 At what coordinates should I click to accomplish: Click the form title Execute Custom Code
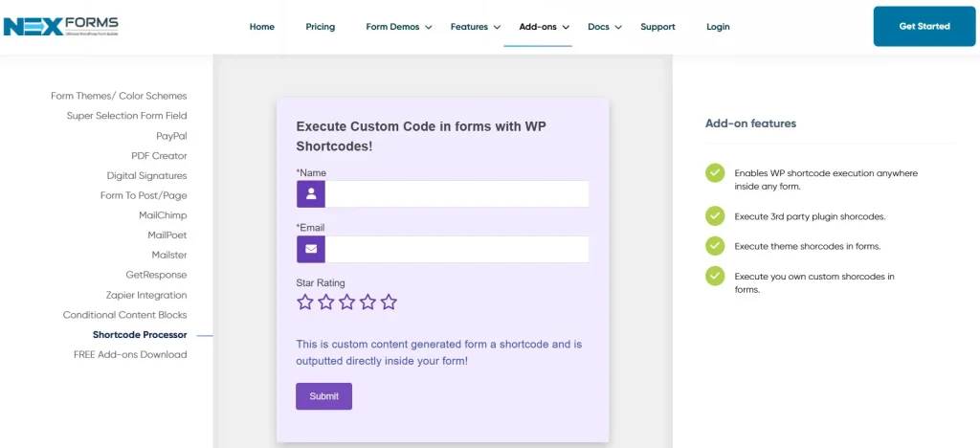[x=422, y=136]
